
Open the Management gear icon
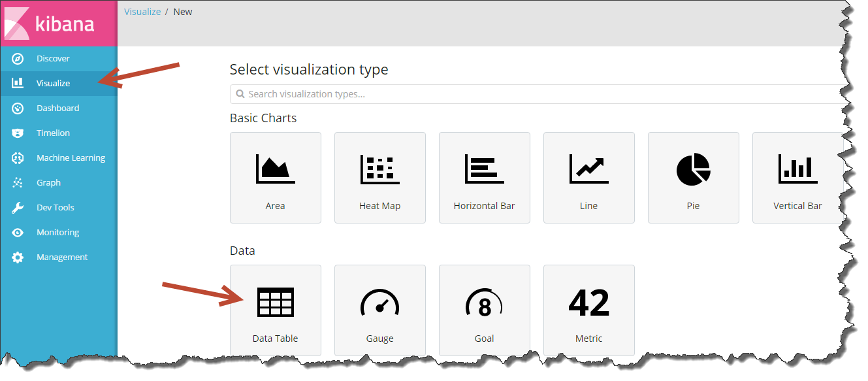[18, 257]
